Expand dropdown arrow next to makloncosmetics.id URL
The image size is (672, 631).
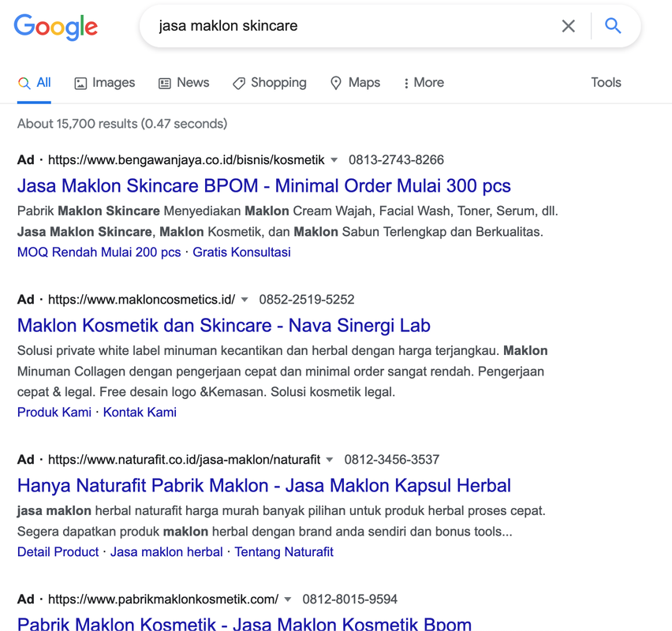coord(245,300)
